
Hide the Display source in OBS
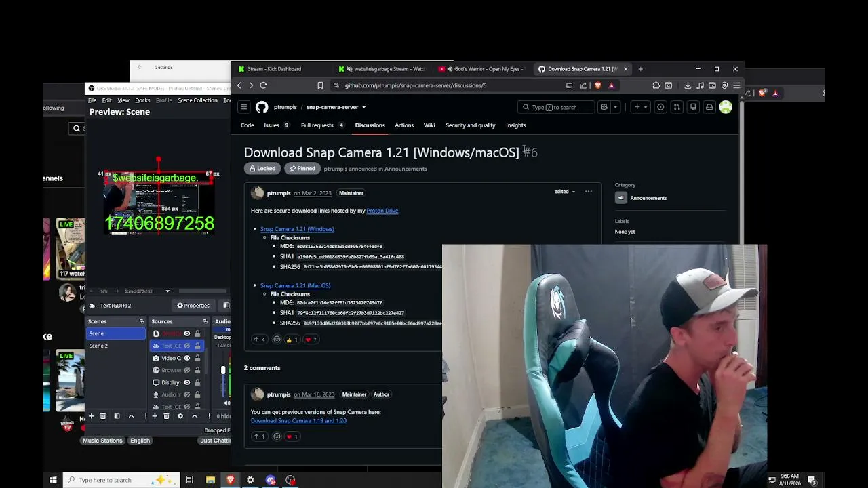186,382
